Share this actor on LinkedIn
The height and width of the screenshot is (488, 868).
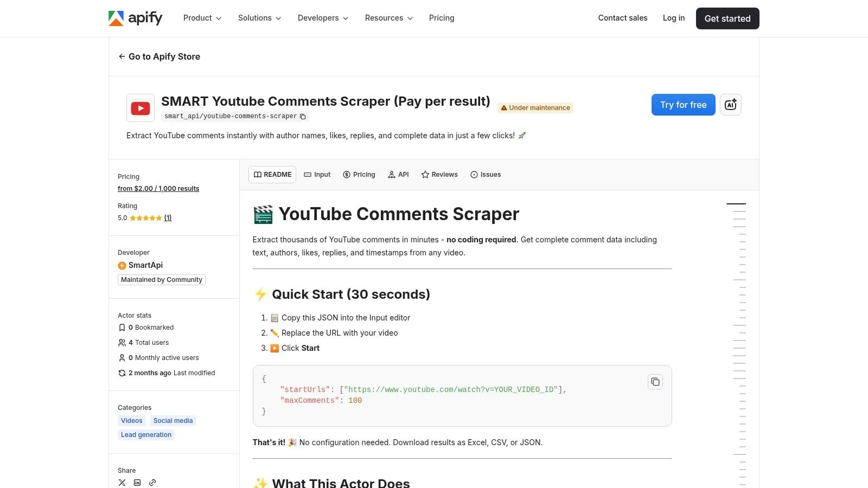137,483
